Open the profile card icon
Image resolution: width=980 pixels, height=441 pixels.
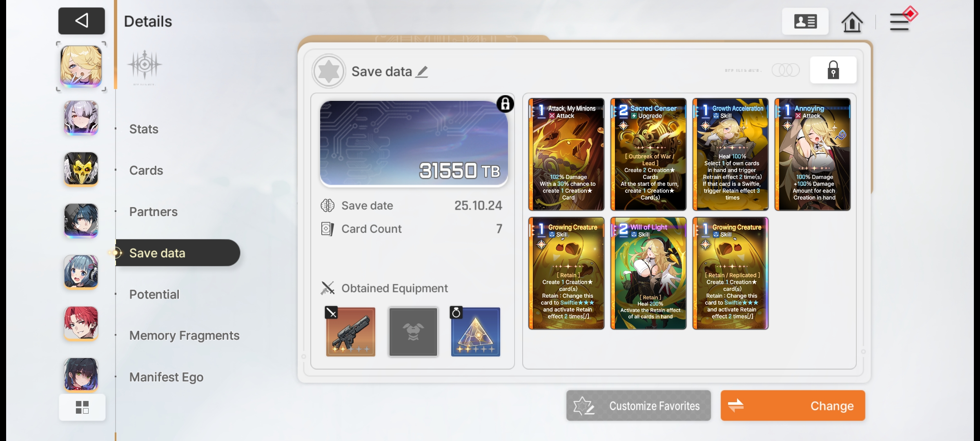click(805, 21)
